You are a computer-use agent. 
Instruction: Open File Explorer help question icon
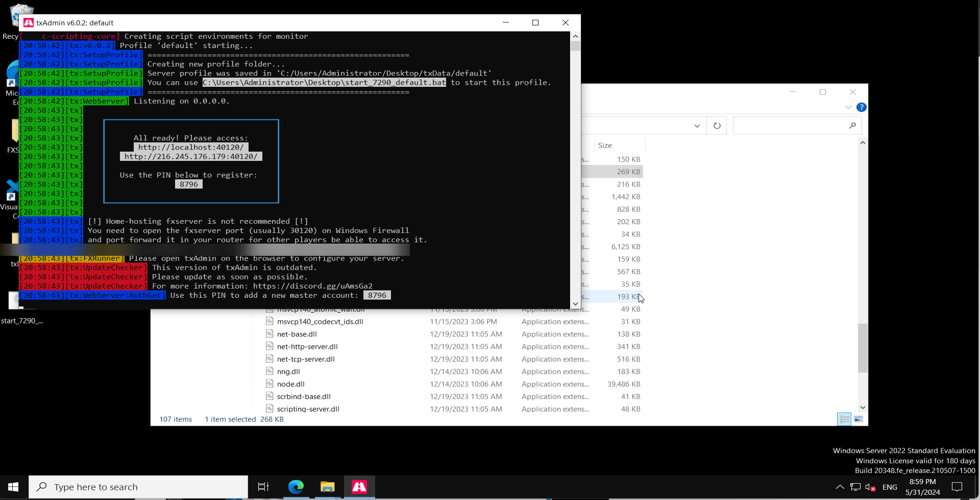tap(862, 107)
